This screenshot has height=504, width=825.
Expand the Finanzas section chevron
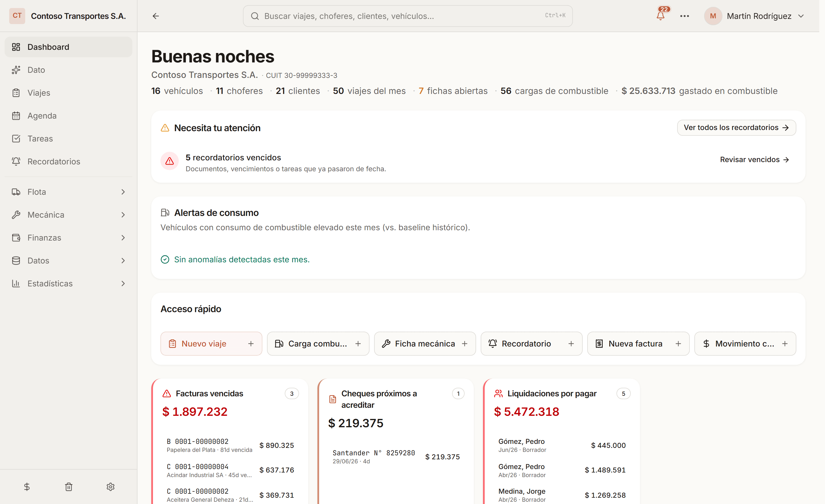[123, 238]
